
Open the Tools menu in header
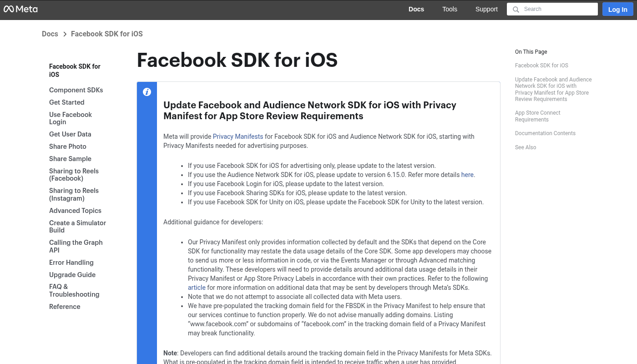coord(450,9)
